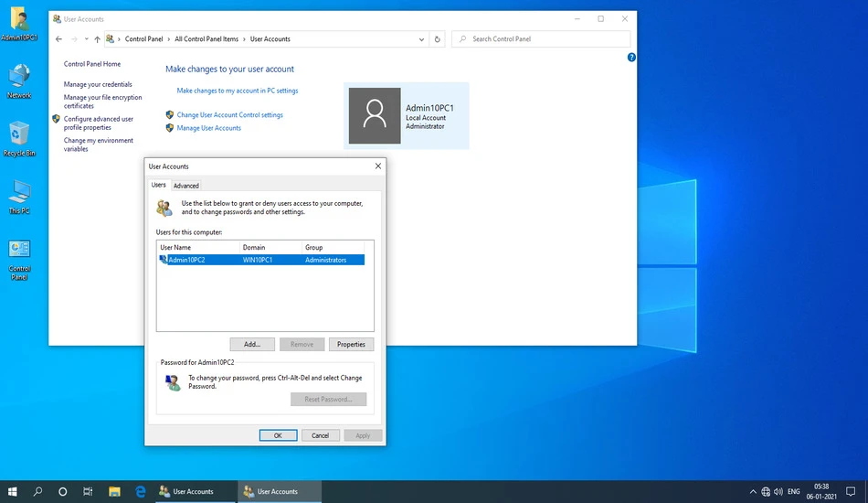Open recent locations dropdown arrow

87,39
